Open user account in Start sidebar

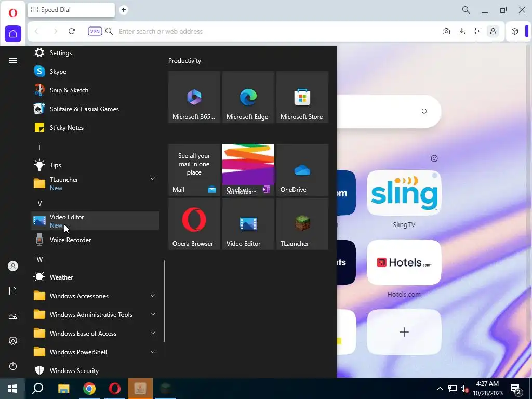coord(13,266)
